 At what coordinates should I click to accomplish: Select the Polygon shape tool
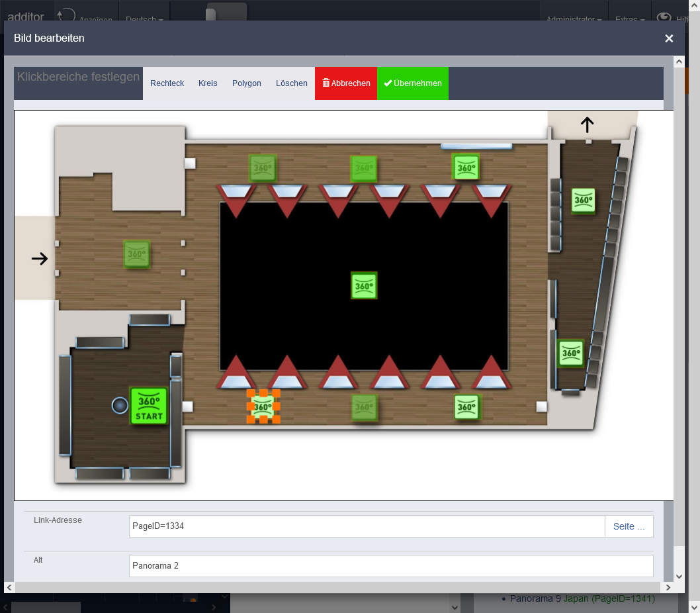[x=247, y=83]
